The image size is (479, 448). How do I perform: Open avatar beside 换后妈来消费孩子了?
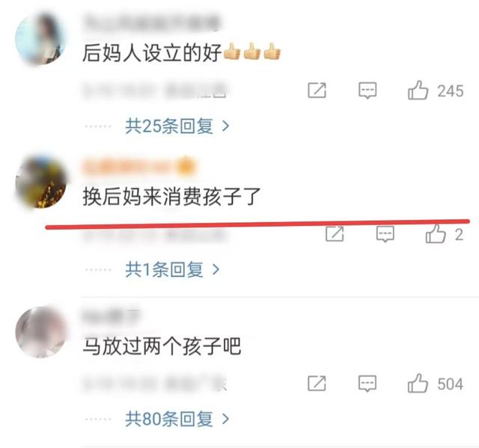tap(40, 182)
